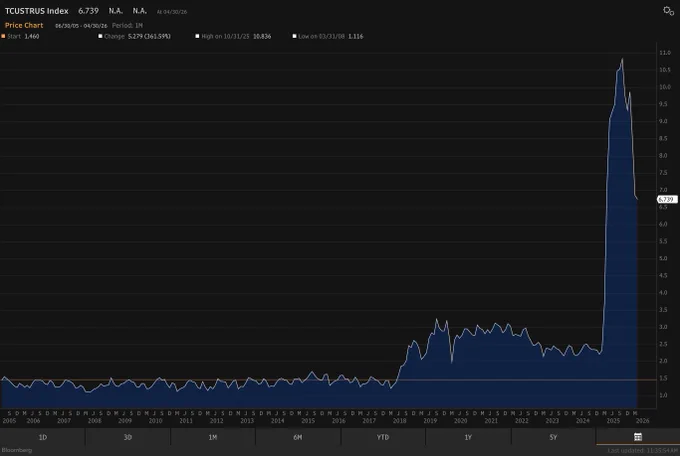Screen dimensions: 680x456
Task: Click the Bloomberg label at bottom left
Action: tap(16, 450)
